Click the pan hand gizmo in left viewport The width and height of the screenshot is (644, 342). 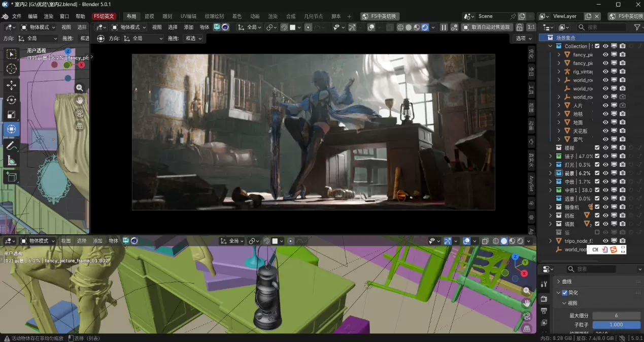tap(80, 100)
